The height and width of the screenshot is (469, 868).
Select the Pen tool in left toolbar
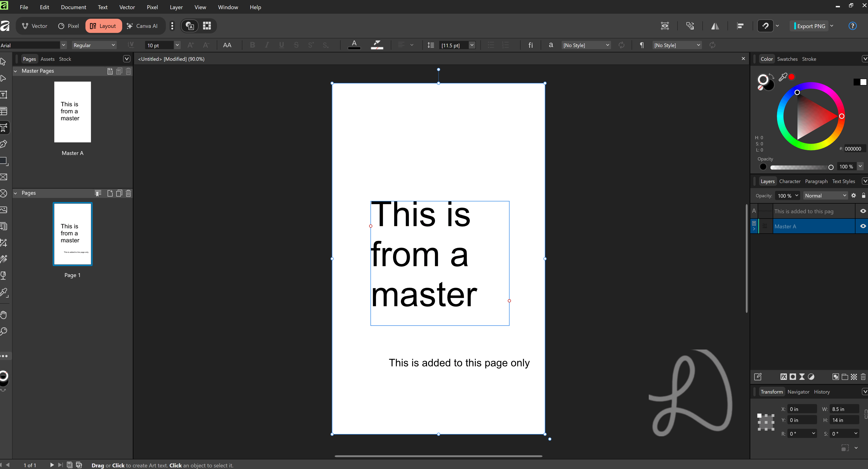coord(4,144)
